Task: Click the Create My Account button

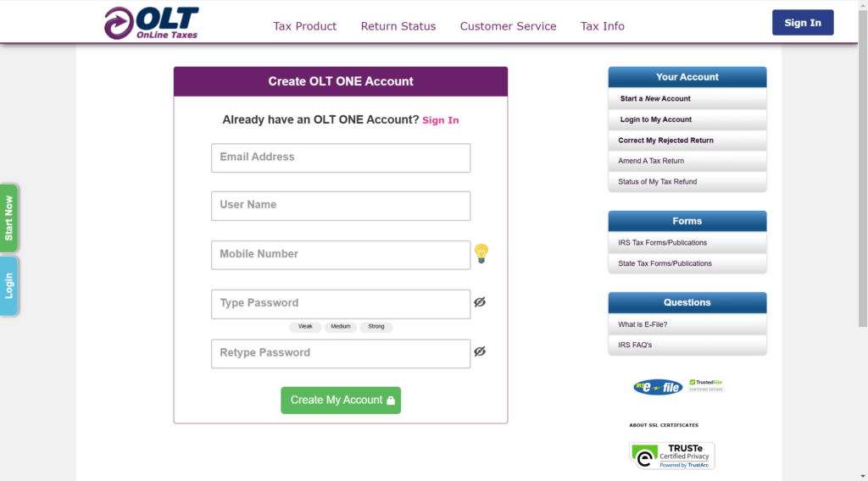Action: 341,401
